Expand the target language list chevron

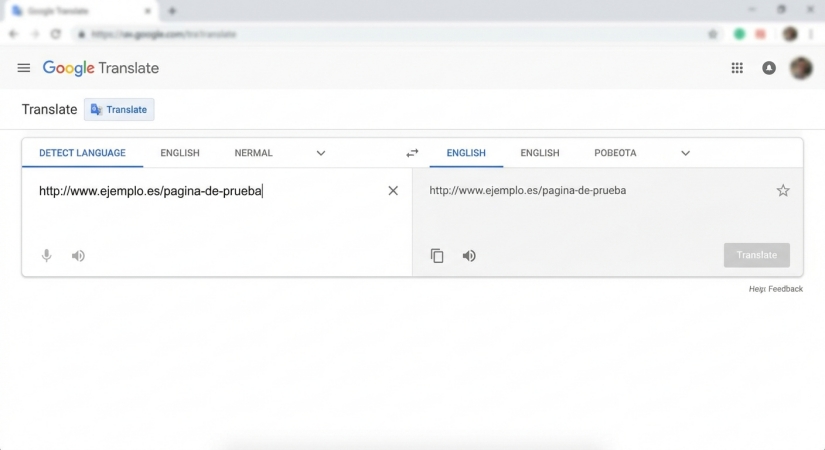coord(685,153)
